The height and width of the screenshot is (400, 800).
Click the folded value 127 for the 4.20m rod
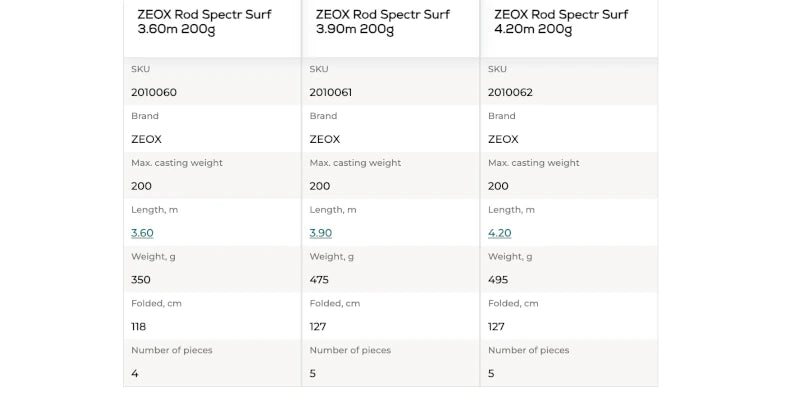click(497, 327)
